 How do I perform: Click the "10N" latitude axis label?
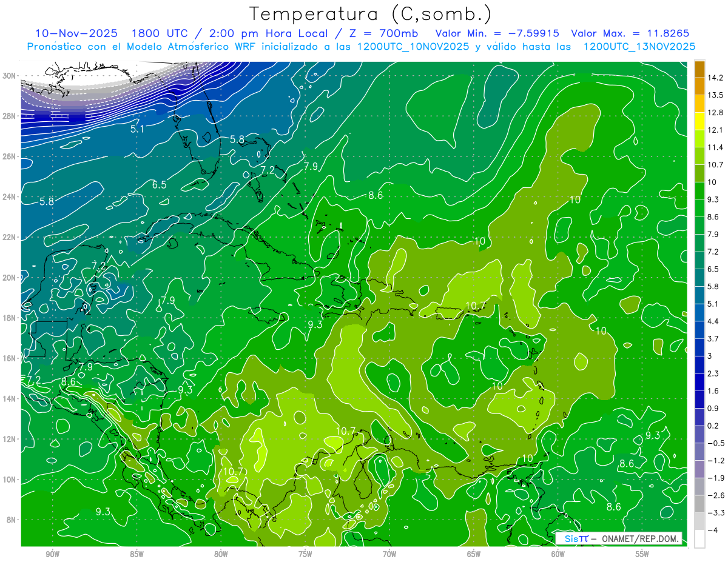tap(10, 480)
